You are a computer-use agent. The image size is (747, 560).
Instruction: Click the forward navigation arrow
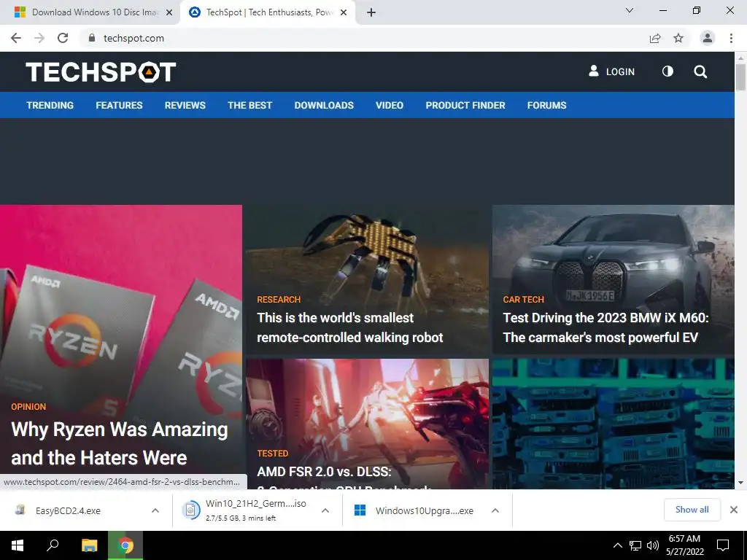click(39, 38)
